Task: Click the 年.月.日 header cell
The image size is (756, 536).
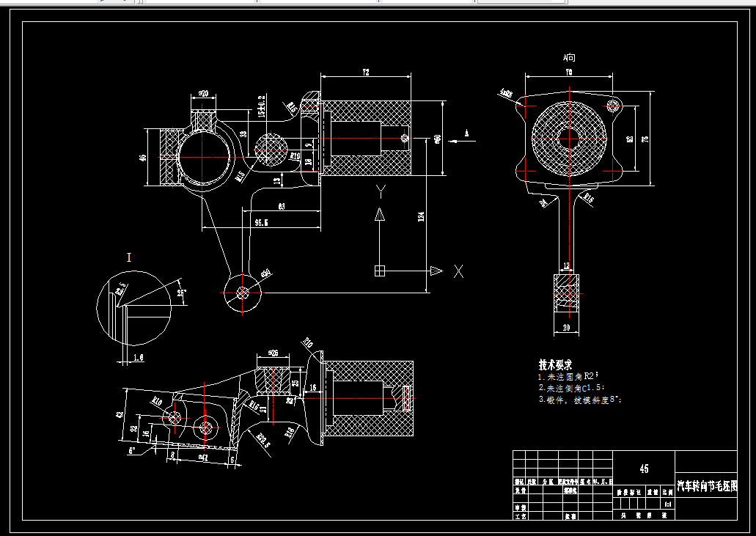Action: coord(603,482)
